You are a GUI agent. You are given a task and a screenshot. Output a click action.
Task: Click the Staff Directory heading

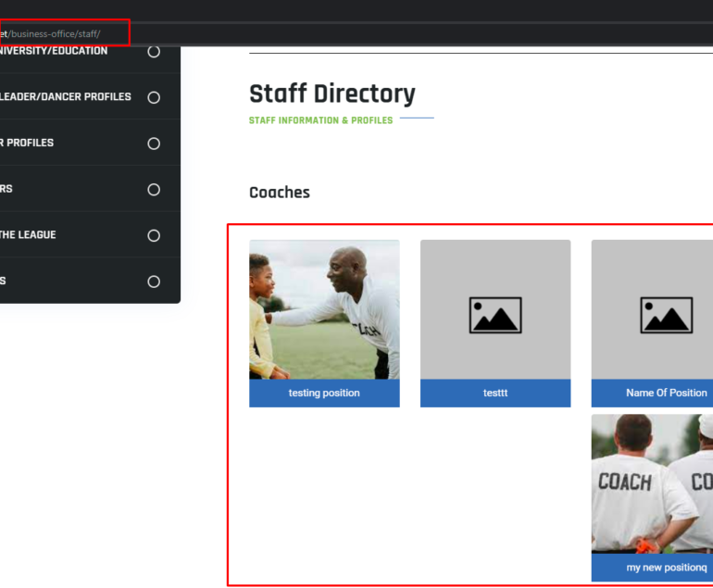click(x=331, y=94)
